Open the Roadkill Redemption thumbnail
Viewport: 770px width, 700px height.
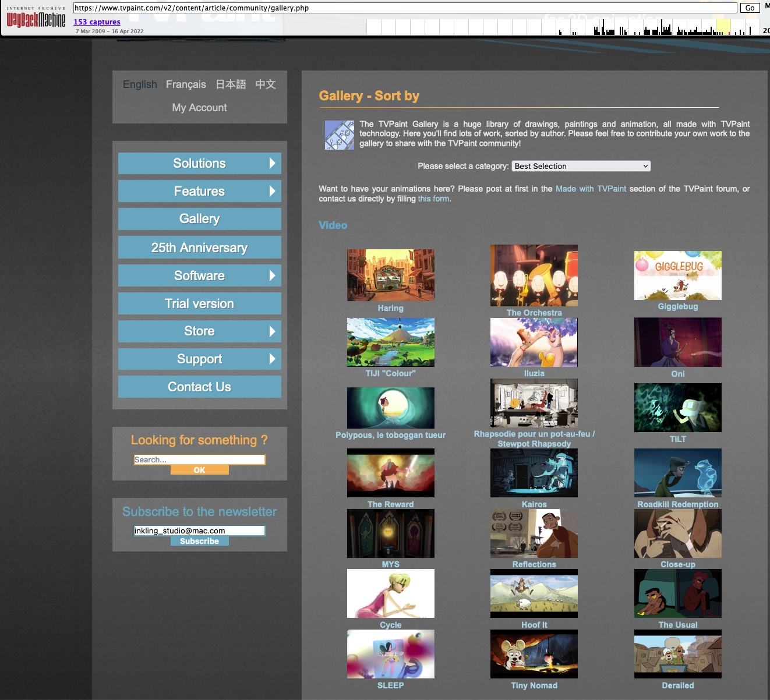pyautogui.click(x=678, y=473)
